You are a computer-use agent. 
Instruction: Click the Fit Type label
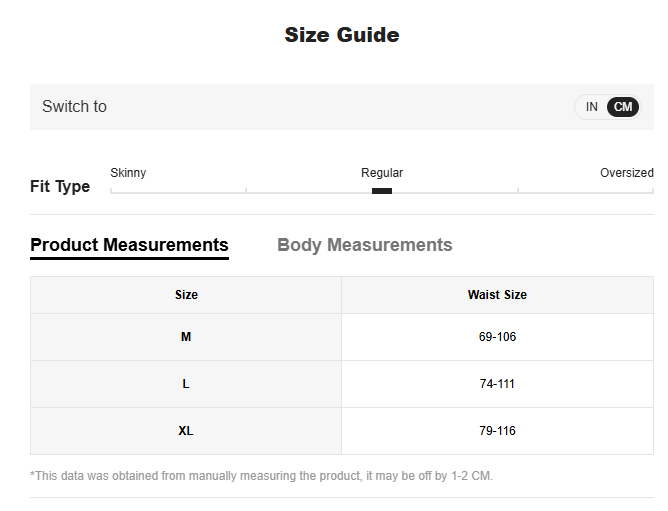(x=60, y=187)
